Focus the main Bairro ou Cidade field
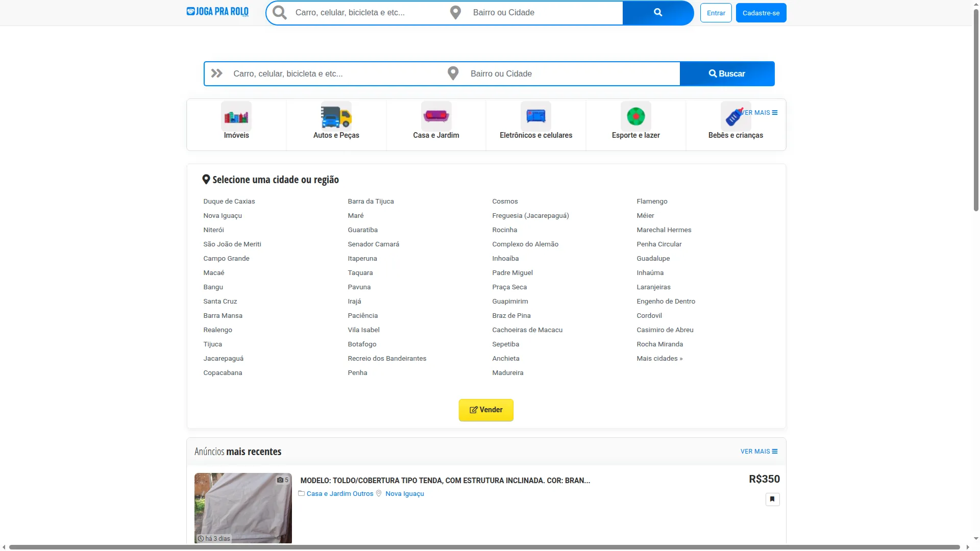Viewport: 980px width, 551px height. point(572,73)
